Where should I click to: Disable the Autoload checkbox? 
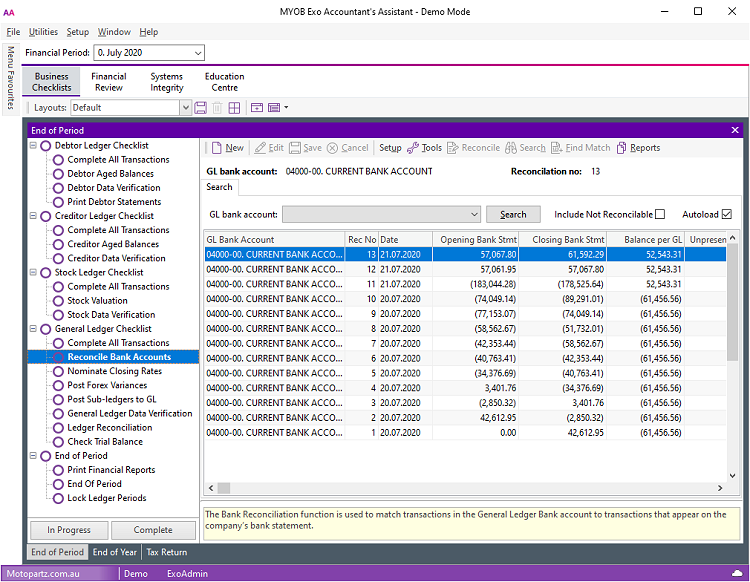[727, 214]
